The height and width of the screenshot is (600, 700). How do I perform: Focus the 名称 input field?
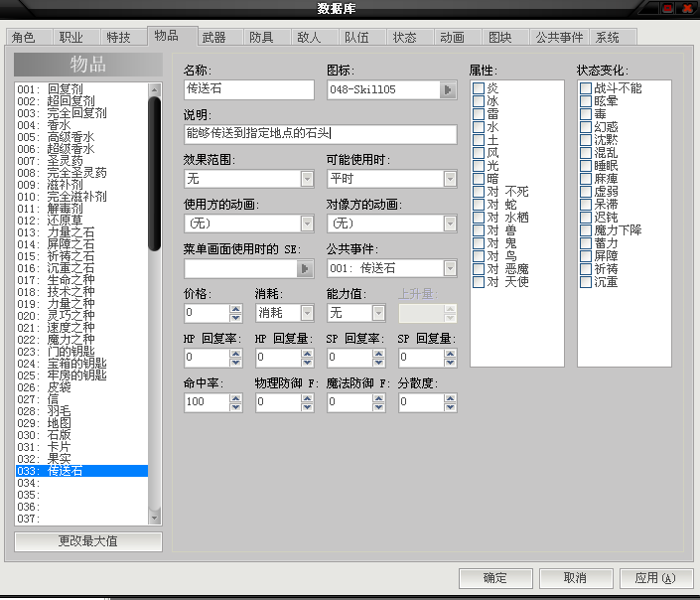pos(248,89)
